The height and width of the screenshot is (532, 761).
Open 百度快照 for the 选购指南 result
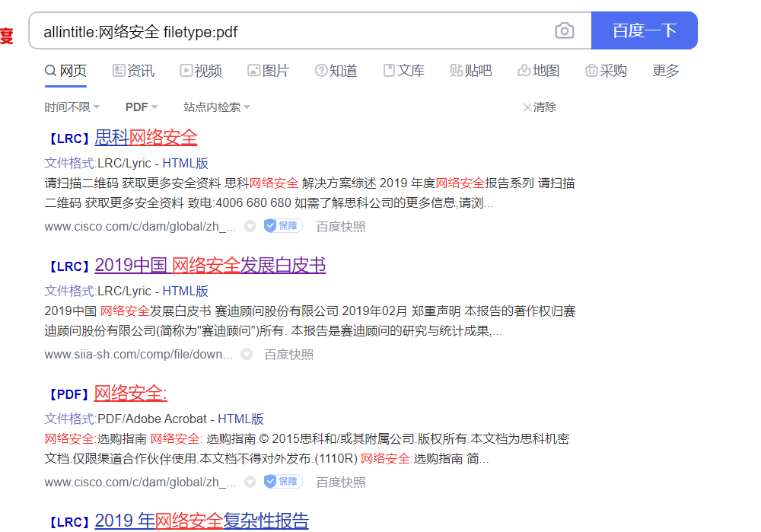point(341,482)
